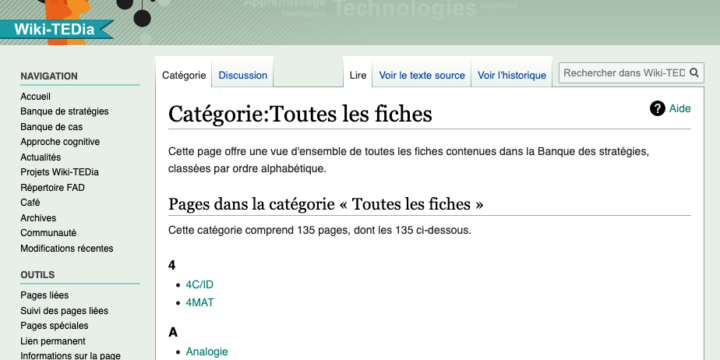Open Pages spéciales link

[54, 326]
